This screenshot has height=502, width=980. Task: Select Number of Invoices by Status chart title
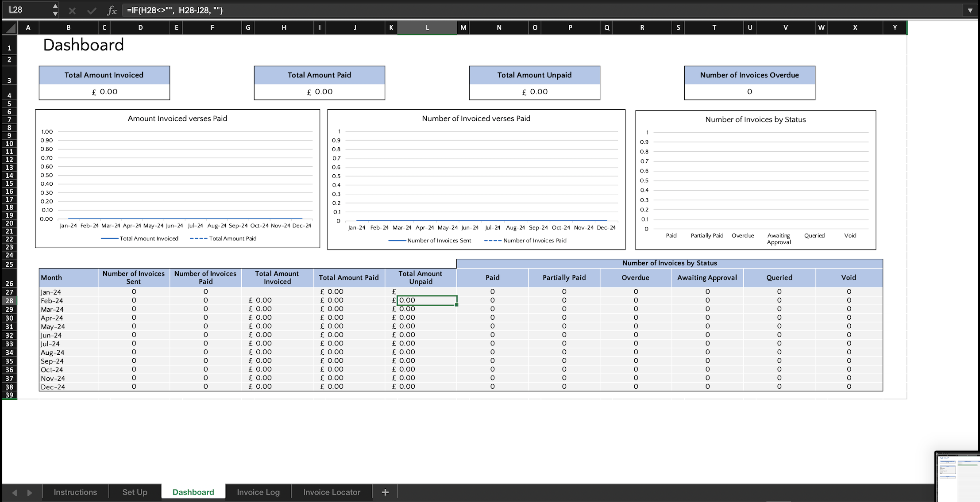755,119
